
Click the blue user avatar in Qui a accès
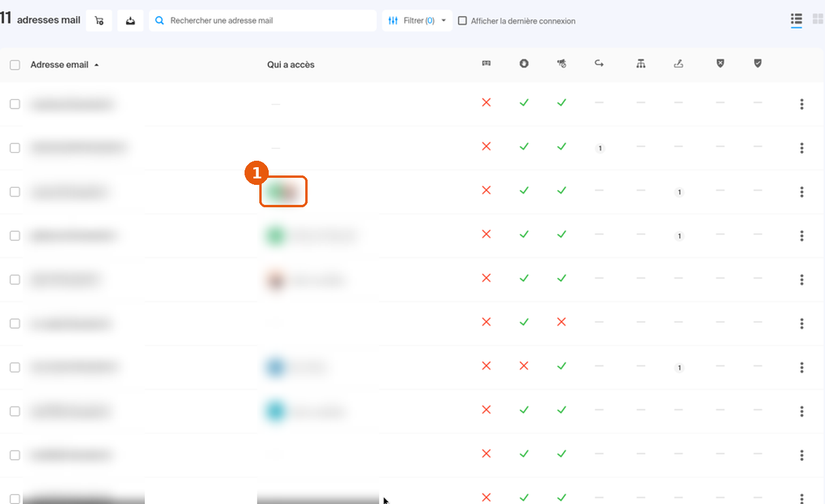275,367
